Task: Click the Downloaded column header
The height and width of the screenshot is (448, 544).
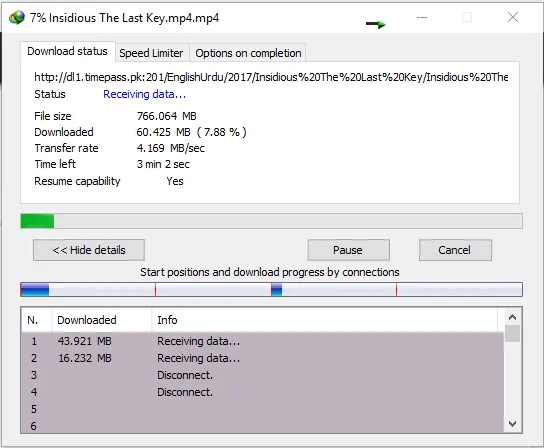Action: pos(102,320)
